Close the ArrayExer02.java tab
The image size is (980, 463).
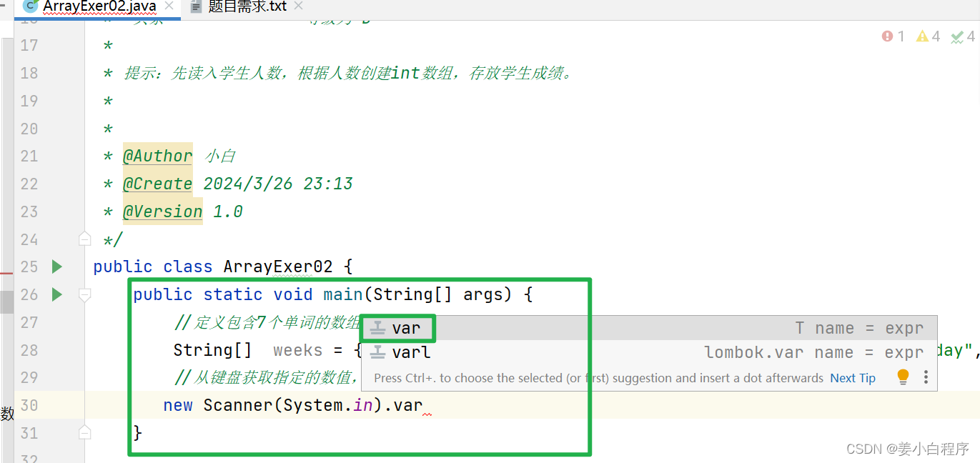[x=169, y=6]
